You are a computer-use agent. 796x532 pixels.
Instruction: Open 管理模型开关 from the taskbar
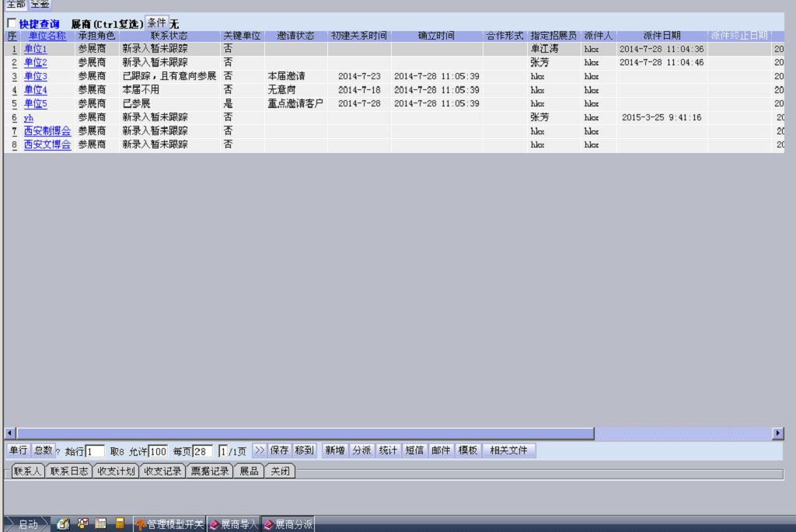click(x=169, y=525)
